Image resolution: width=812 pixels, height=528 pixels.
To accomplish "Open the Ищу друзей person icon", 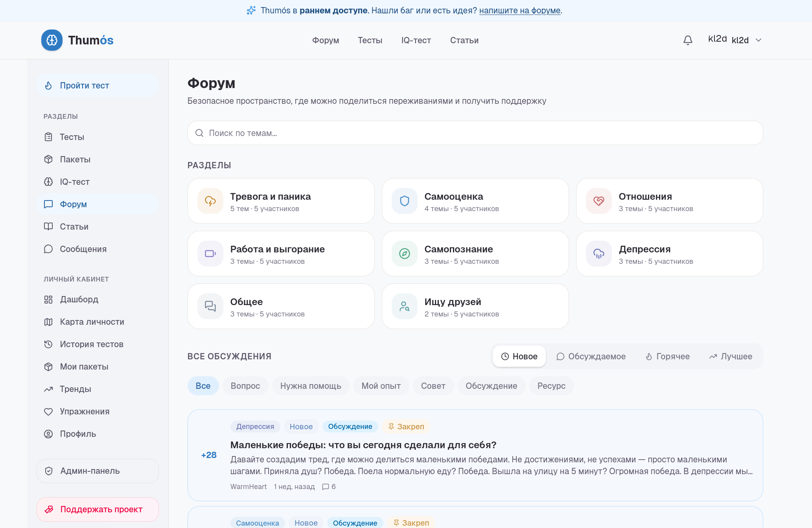I will [405, 306].
